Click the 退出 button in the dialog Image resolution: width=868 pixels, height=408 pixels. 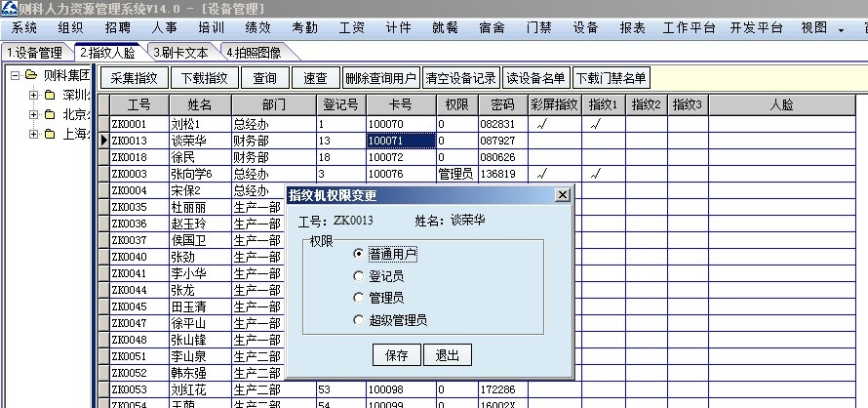(x=448, y=355)
